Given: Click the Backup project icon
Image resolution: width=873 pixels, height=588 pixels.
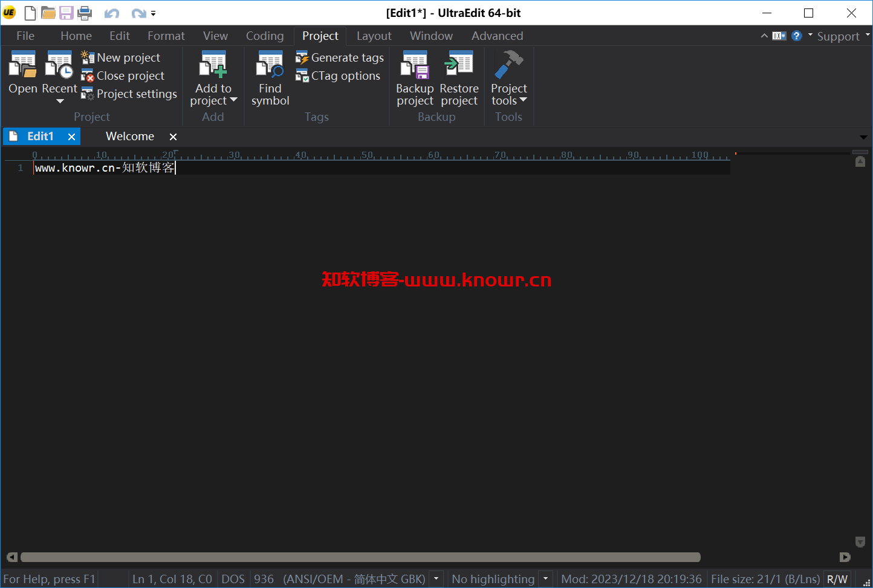Looking at the screenshot, I should tap(415, 65).
